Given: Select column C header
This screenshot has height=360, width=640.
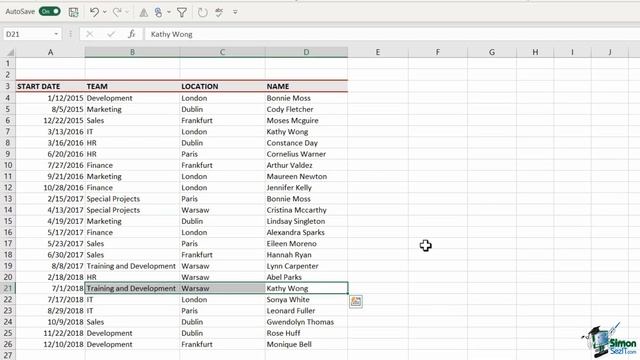Looking at the screenshot, I should [x=222, y=52].
